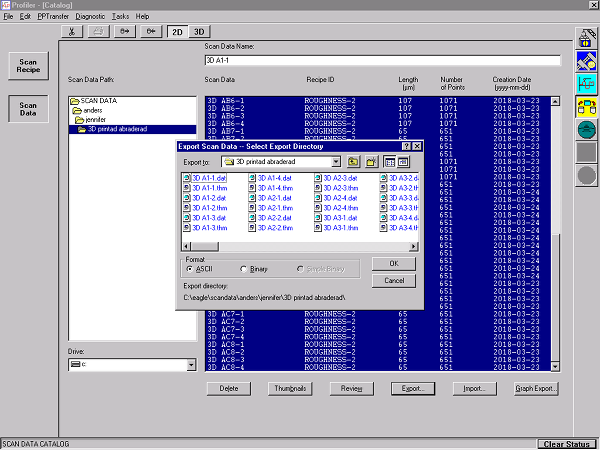Switch to 3D view mode button
This screenshot has height=450, width=600.
point(200,32)
